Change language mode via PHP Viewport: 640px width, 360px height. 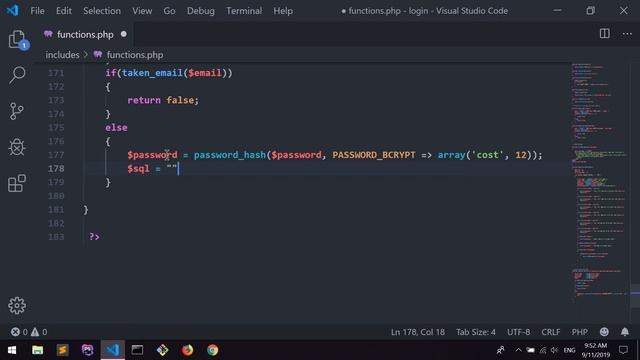tap(579, 332)
